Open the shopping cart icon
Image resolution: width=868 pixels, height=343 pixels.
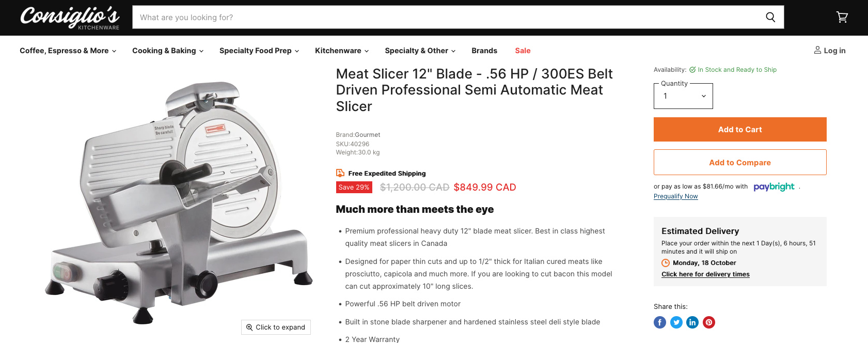click(842, 17)
